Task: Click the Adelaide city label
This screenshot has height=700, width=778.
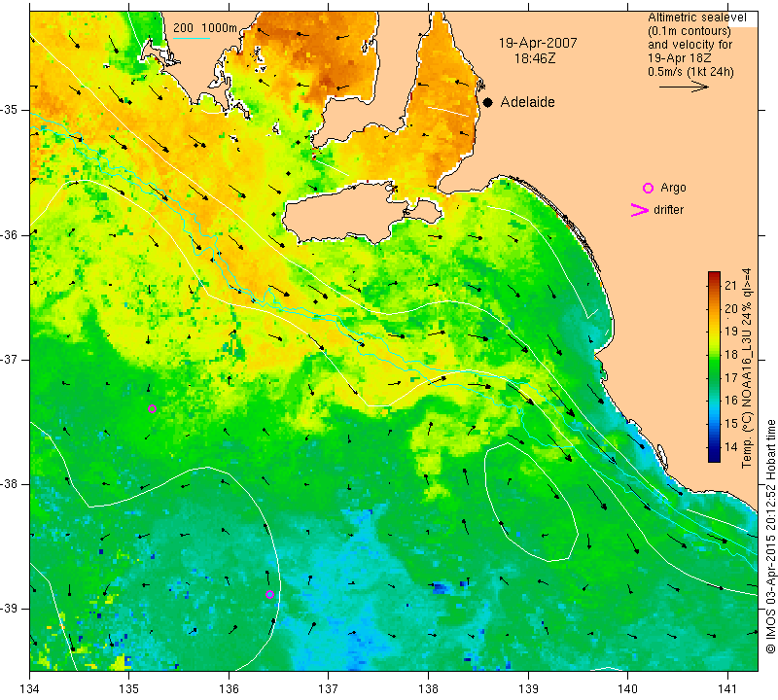Action: click(x=527, y=102)
